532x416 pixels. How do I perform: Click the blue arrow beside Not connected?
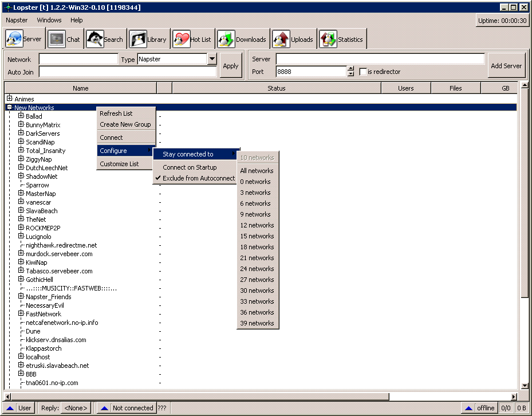click(104, 408)
